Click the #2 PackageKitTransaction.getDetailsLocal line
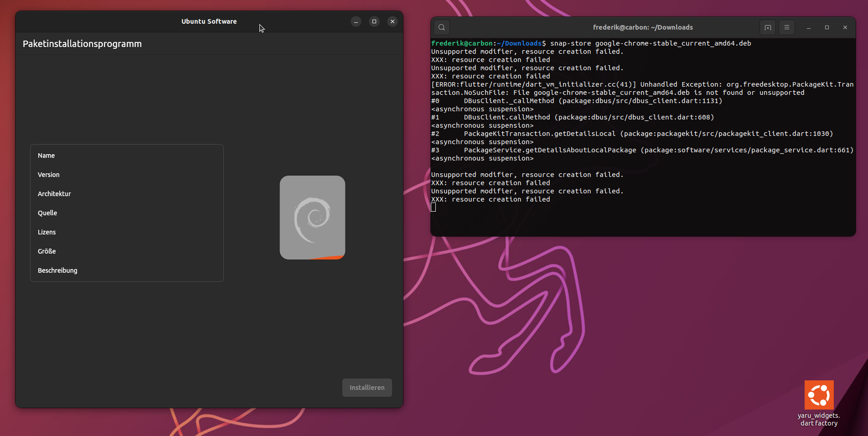This screenshot has height=436, width=868. click(632, 134)
